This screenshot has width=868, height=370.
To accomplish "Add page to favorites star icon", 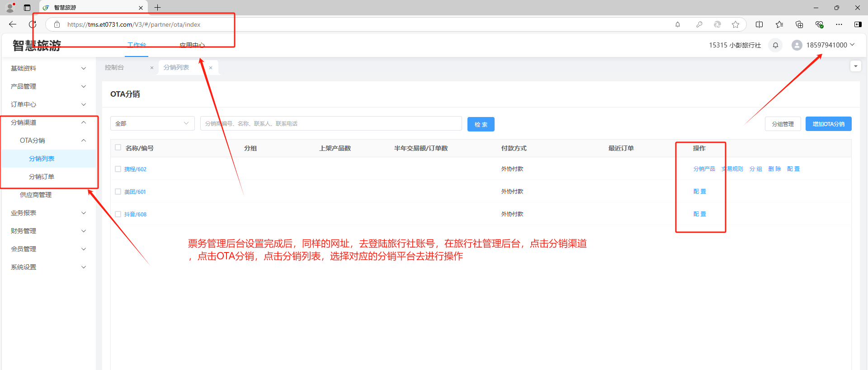I will [736, 24].
